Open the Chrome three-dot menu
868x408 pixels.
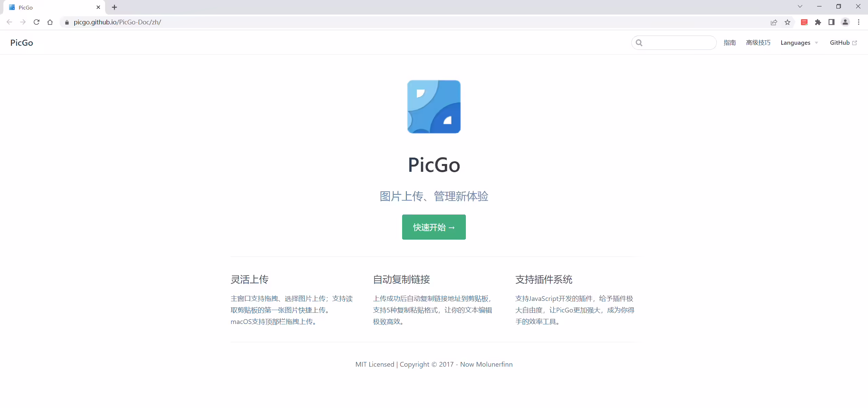(x=859, y=22)
